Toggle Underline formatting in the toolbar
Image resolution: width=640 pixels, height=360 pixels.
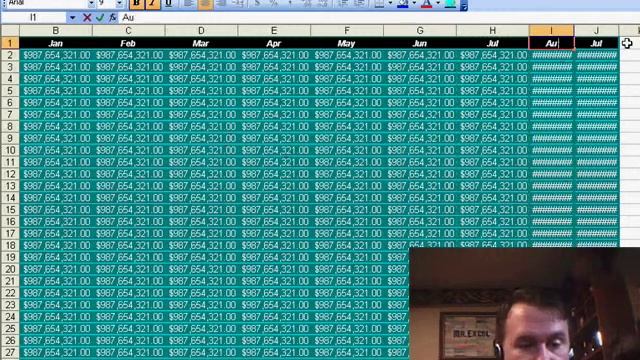168,3
